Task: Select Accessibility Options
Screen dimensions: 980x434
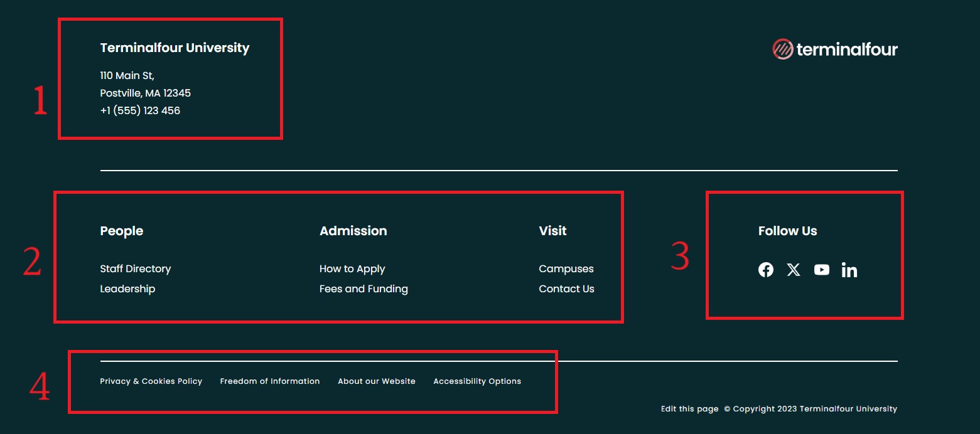Action: 477,381
